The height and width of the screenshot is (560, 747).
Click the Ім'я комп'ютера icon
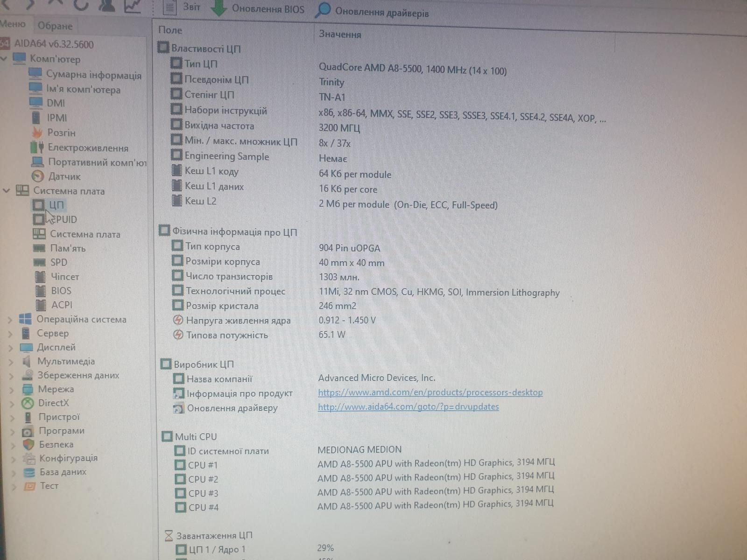point(35,88)
